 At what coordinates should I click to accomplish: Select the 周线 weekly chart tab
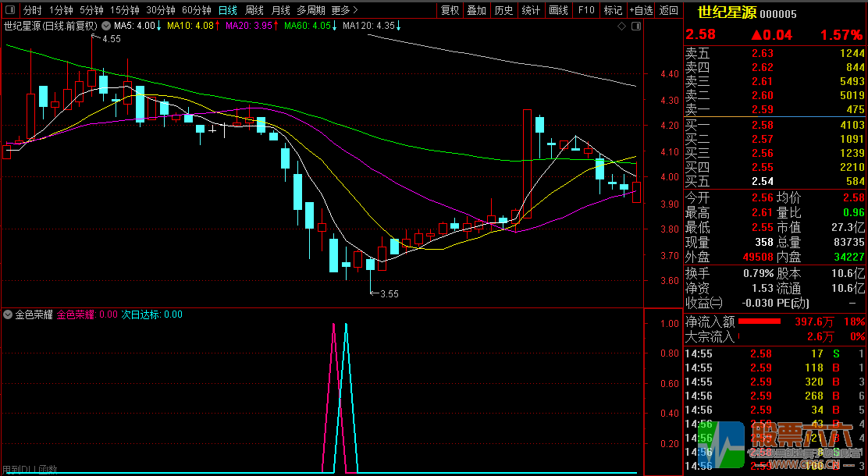pyautogui.click(x=254, y=10)
